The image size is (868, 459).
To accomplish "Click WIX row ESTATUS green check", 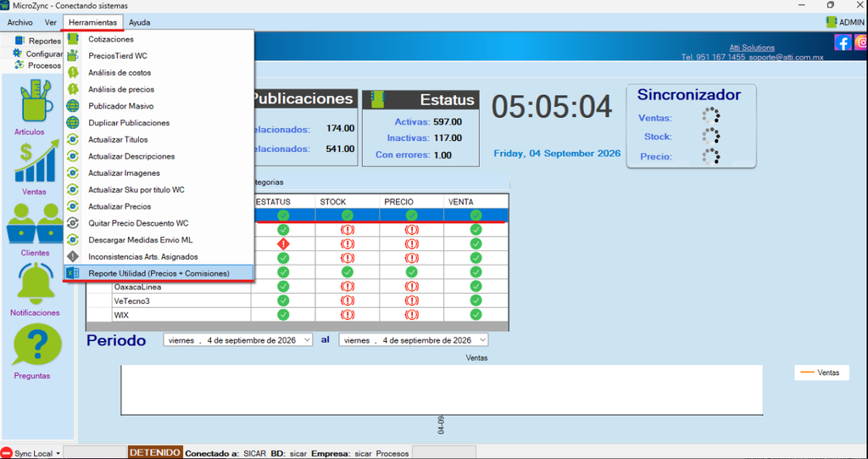I will coord(283,315).
